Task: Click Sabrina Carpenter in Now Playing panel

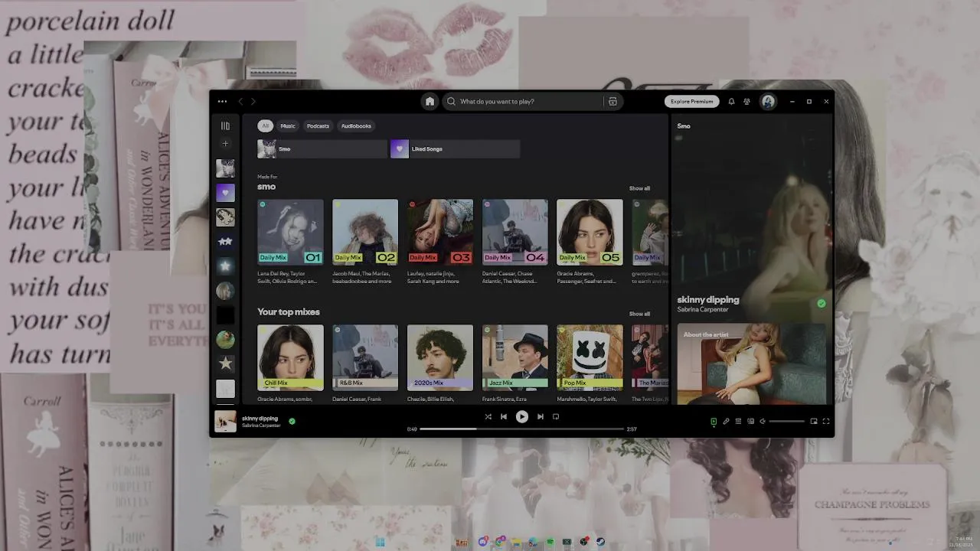Action: [703, 310]
